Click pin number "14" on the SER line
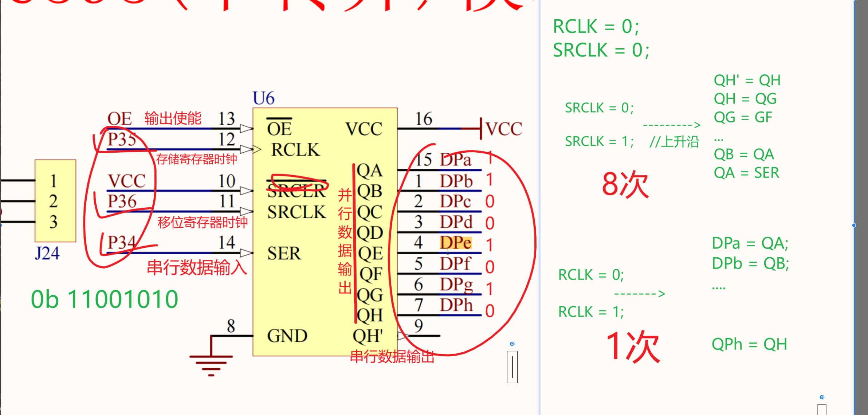 [x=227, y=243]
